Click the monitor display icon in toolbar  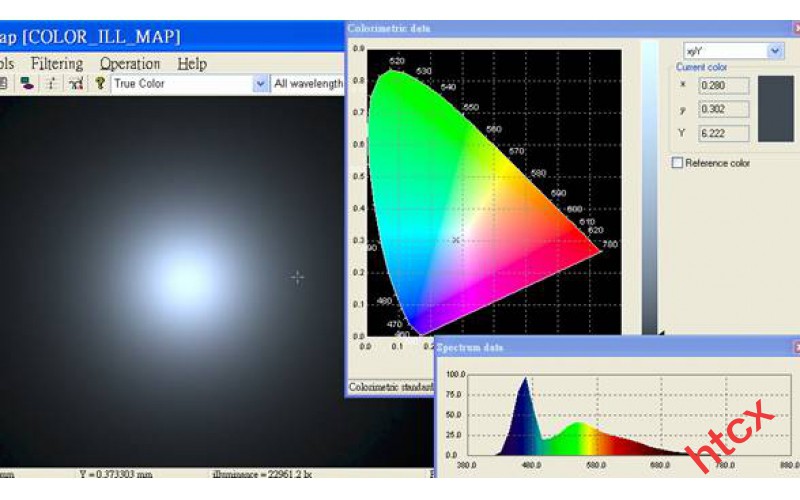click(27, 84)
